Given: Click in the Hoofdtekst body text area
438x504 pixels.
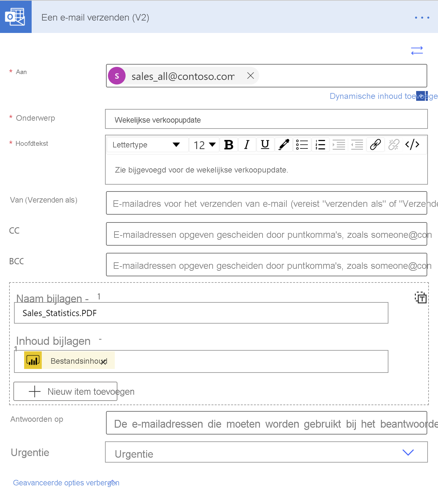Looking at the screenshot, I should tap(266, 170).
